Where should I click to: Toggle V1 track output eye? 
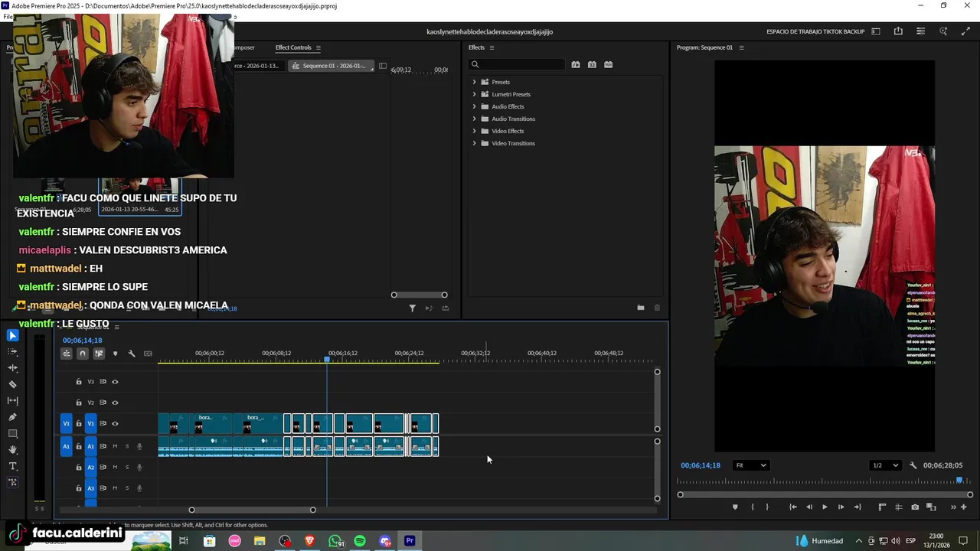coord(115,424)
